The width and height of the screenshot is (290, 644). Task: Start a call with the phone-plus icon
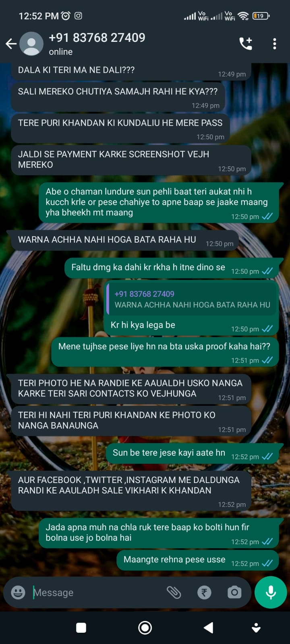[246, 43]
